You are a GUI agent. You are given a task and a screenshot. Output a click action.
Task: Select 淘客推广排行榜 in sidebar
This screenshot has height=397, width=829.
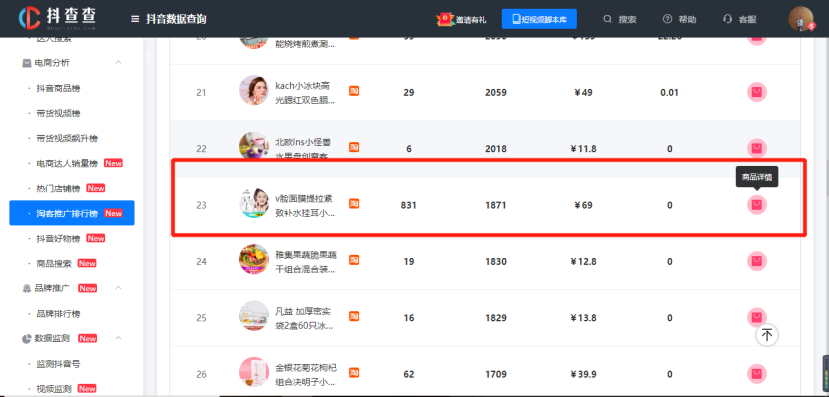[x=72, y=213]
